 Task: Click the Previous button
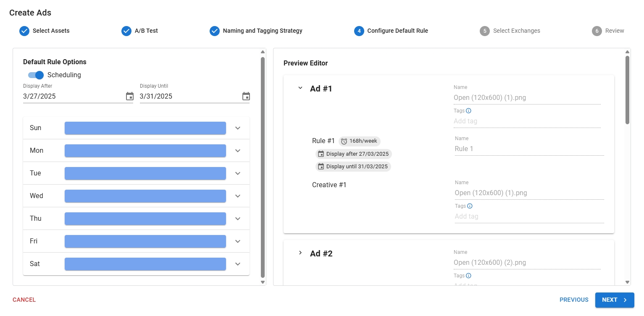(574, 300)
